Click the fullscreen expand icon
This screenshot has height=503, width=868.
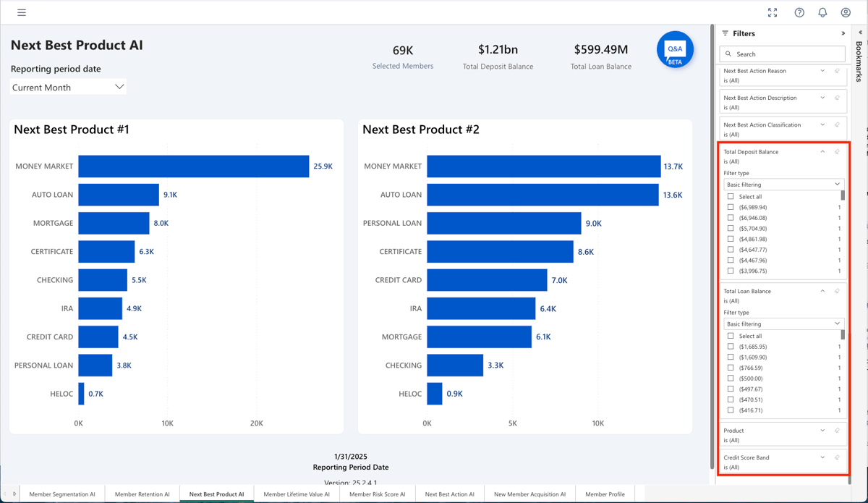coord(773,12)
